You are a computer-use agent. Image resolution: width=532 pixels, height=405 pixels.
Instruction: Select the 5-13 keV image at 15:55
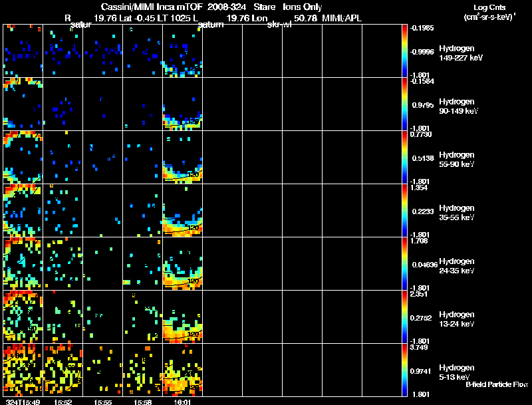pyautogui.click(x=103, y=370)
